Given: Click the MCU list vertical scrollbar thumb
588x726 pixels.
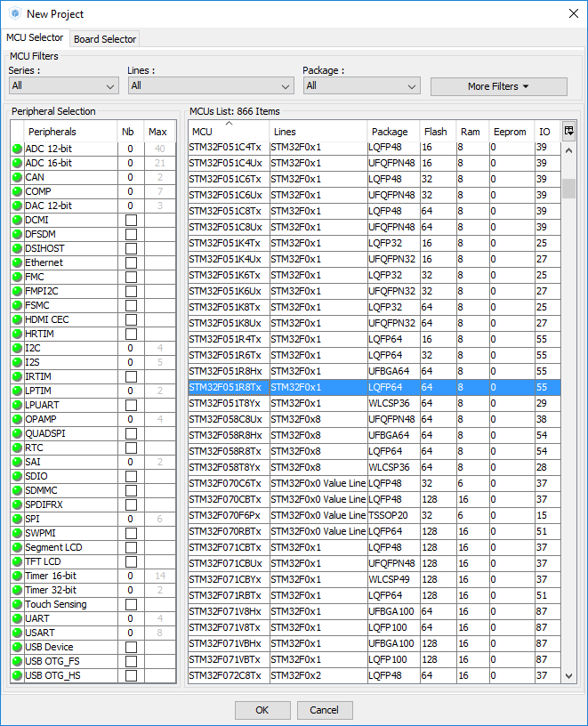Looking at the screenshot, I should pyautogui.click(x=568, y=189).
